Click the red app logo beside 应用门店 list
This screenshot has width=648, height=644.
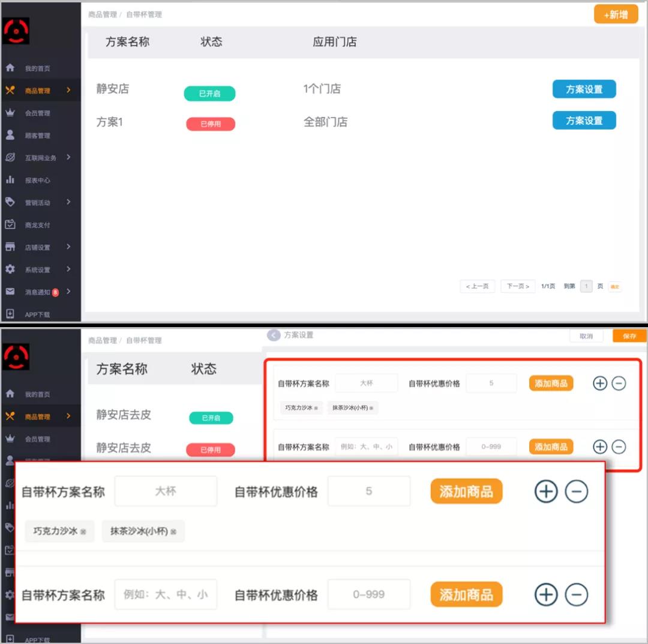tap(16, 31)
